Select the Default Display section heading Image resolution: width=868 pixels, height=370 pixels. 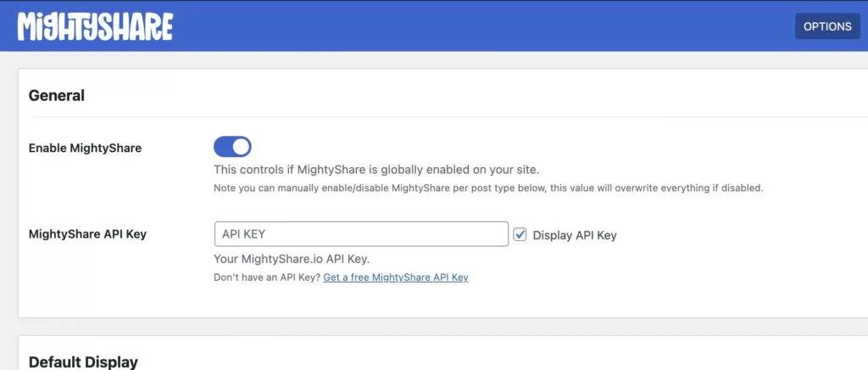tap(83, 362)
